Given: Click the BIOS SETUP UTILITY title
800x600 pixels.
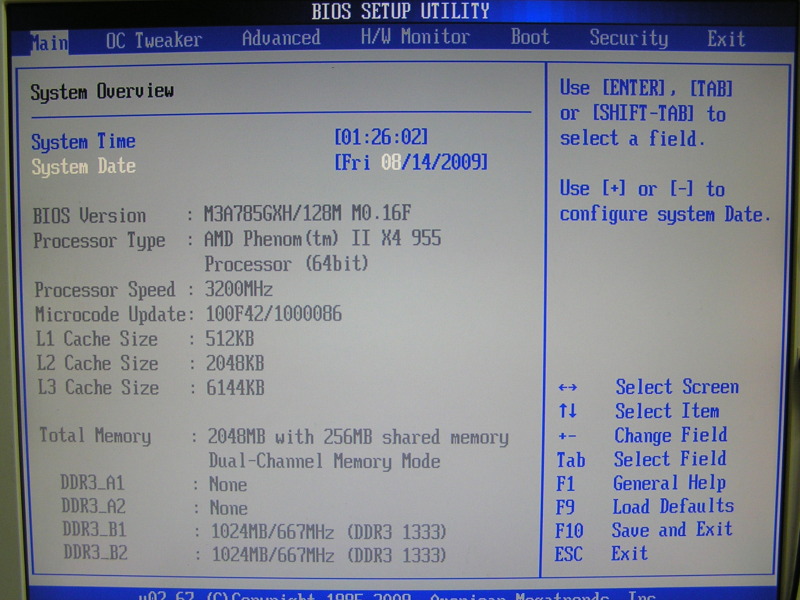Looking at the screenshot, I should click(x=401, y=11).
